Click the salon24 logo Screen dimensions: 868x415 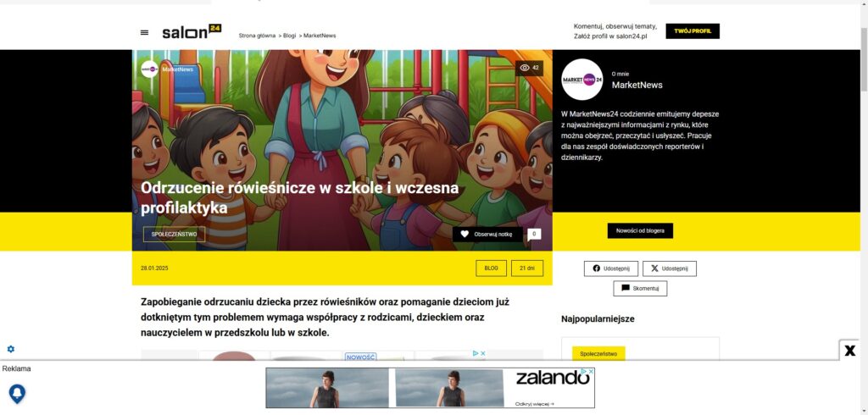pos(192,31)
